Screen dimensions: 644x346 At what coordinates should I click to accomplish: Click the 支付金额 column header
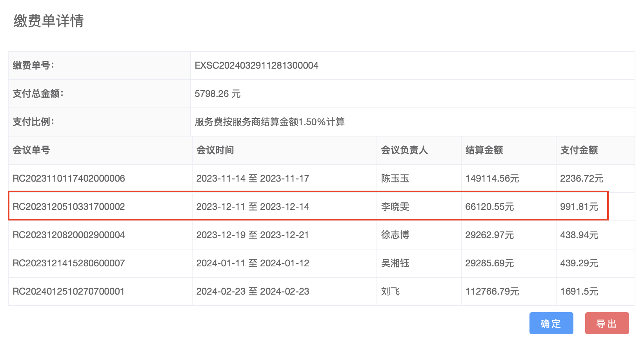[x=579, y=150]
